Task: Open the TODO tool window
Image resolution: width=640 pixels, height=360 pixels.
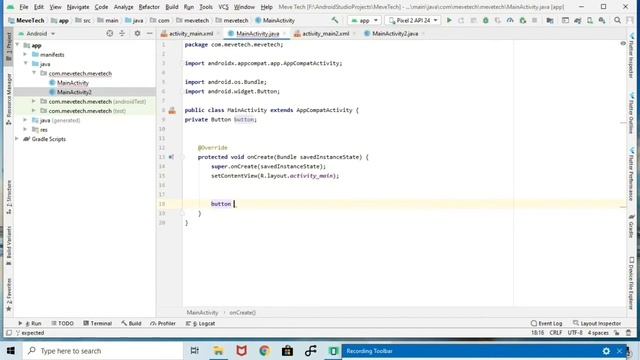Action: click(x=62, y=323)
